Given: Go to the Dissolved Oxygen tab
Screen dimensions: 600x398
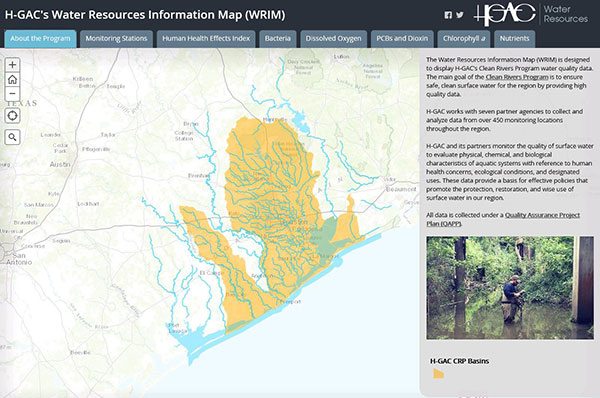Looking at the screenshot, I should pyautogui.click(x=333, y=39).
